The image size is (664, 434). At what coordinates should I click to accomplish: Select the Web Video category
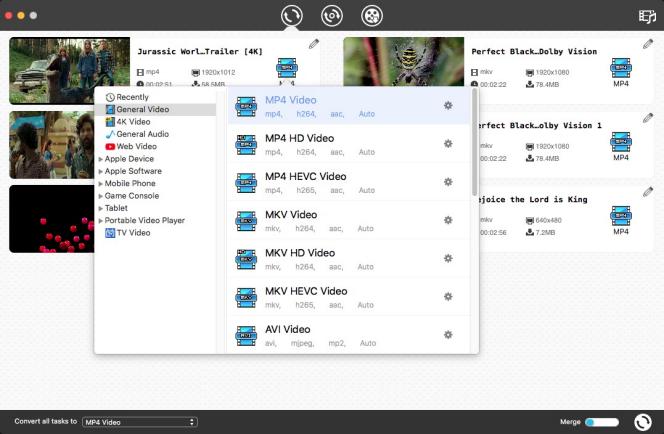136,146
